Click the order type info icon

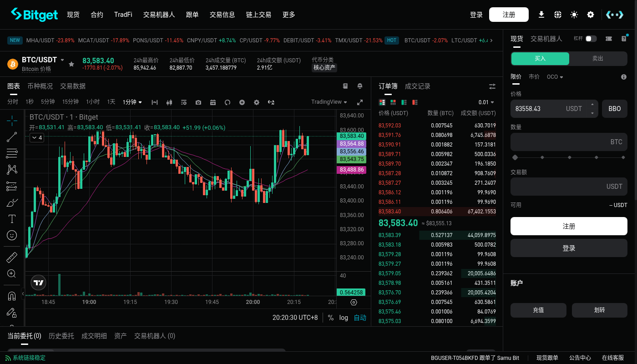coord(624,77)
